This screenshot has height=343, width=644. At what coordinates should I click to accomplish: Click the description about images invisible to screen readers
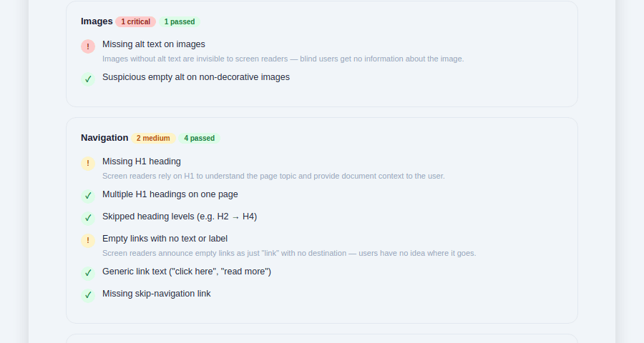pos(283,59)
